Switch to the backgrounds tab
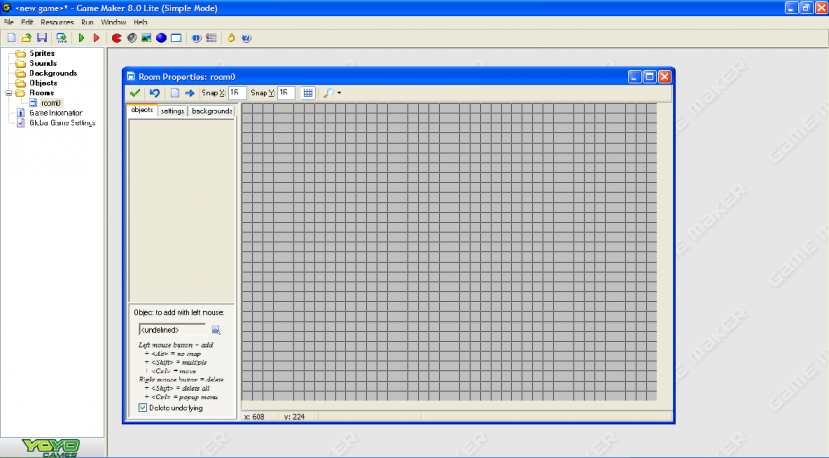 click(212, 111)
